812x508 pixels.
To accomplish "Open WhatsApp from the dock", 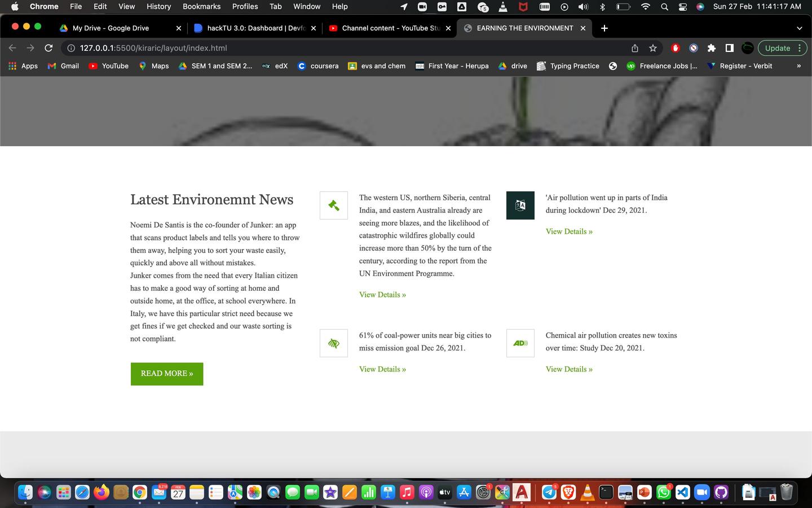I will click(x=663, y=492).
